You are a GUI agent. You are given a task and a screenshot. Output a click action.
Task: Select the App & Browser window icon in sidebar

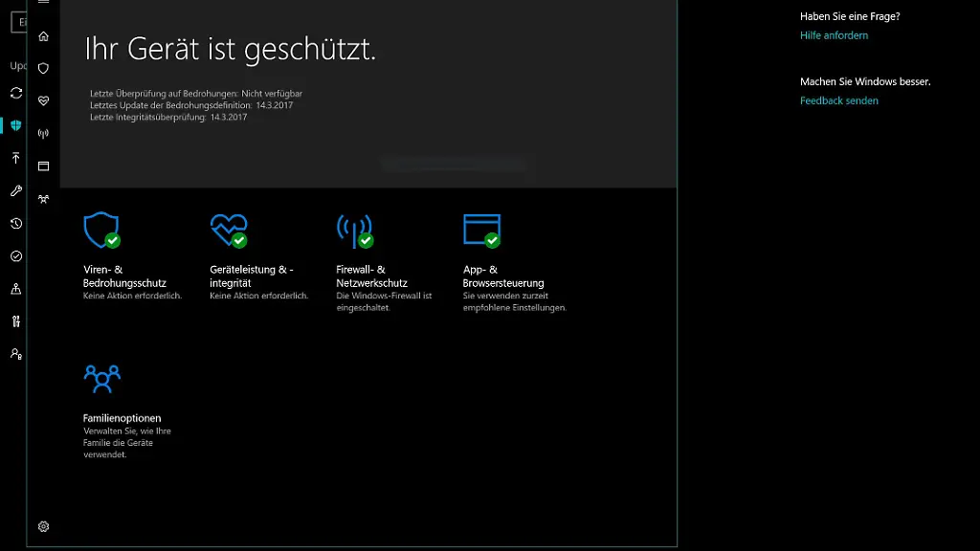[x=42, y=166]
